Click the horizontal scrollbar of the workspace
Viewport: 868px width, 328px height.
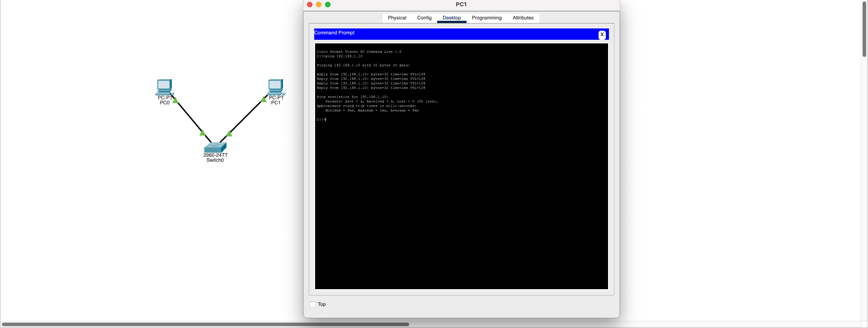click(x=205, y=324)
